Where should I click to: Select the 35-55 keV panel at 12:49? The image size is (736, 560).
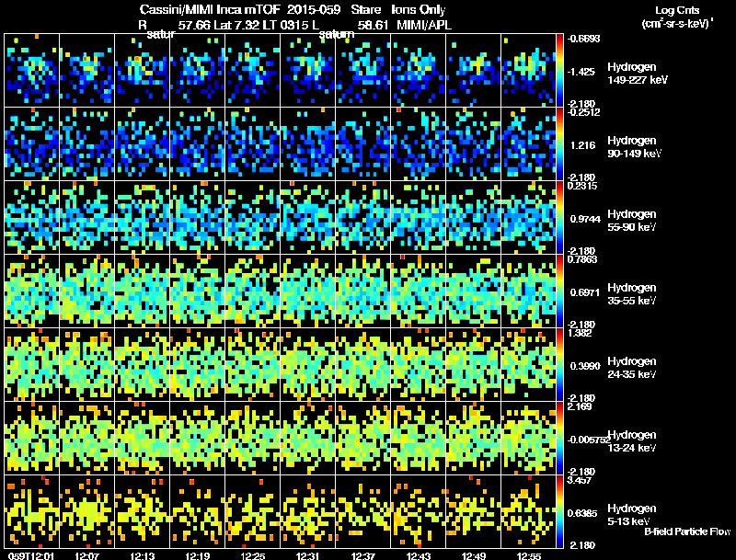(473, 291)
